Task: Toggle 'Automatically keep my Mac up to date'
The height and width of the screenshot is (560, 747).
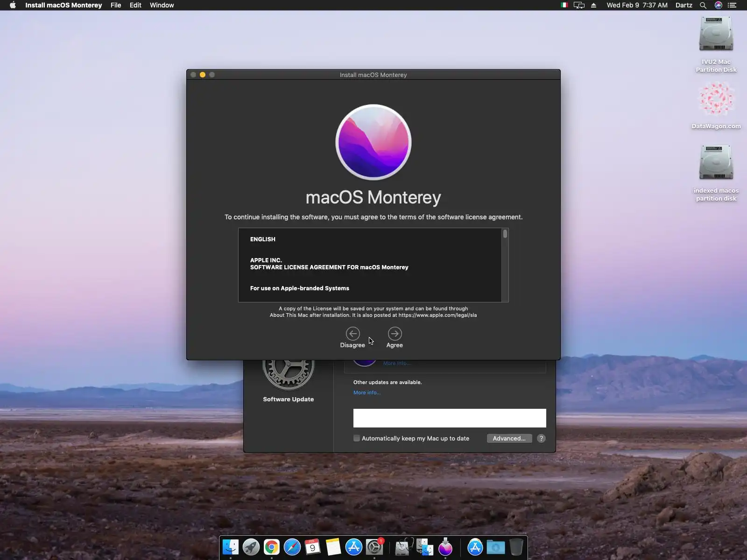Action: pos(357,438)
